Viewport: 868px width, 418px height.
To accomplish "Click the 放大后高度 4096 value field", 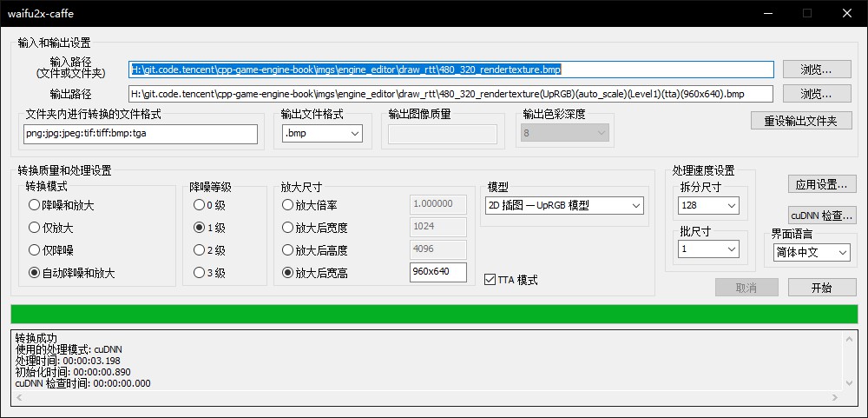I will (x=437, y=249).
